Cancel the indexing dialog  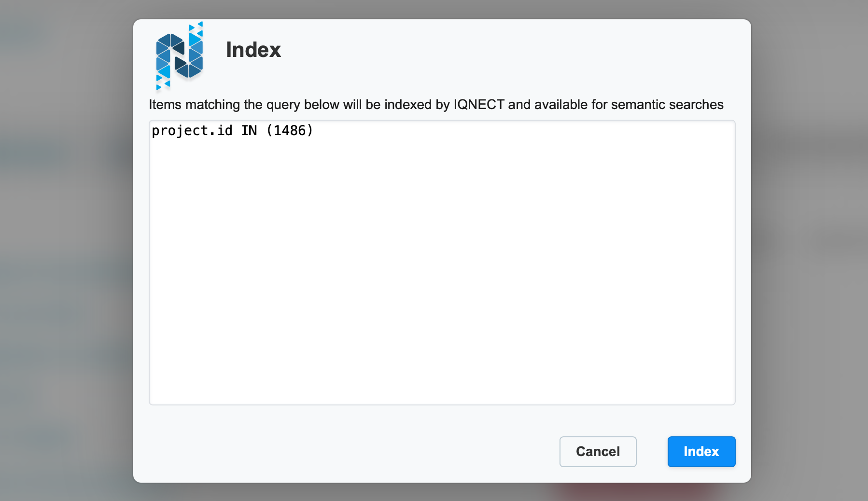(x=598, y=451)
